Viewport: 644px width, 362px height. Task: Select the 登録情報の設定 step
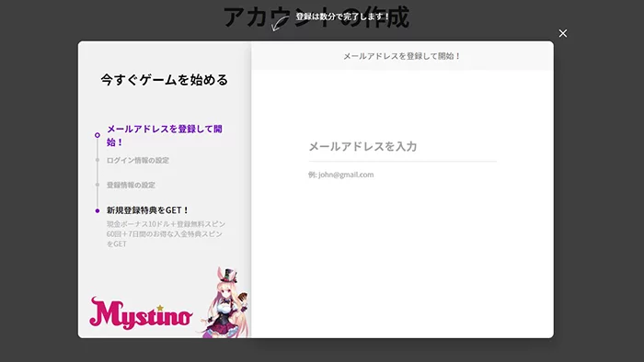pyautogui.click(x=131, y=185)
